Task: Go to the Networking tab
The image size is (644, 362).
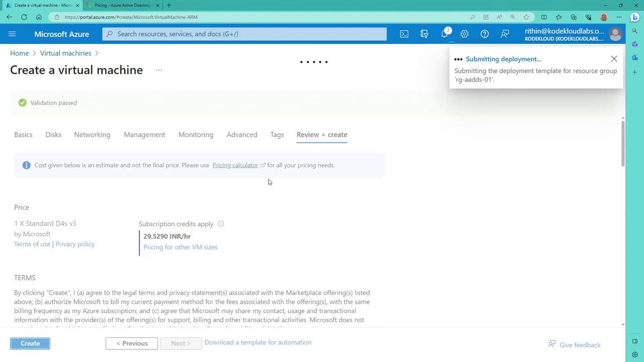Action: pos(92,135)
